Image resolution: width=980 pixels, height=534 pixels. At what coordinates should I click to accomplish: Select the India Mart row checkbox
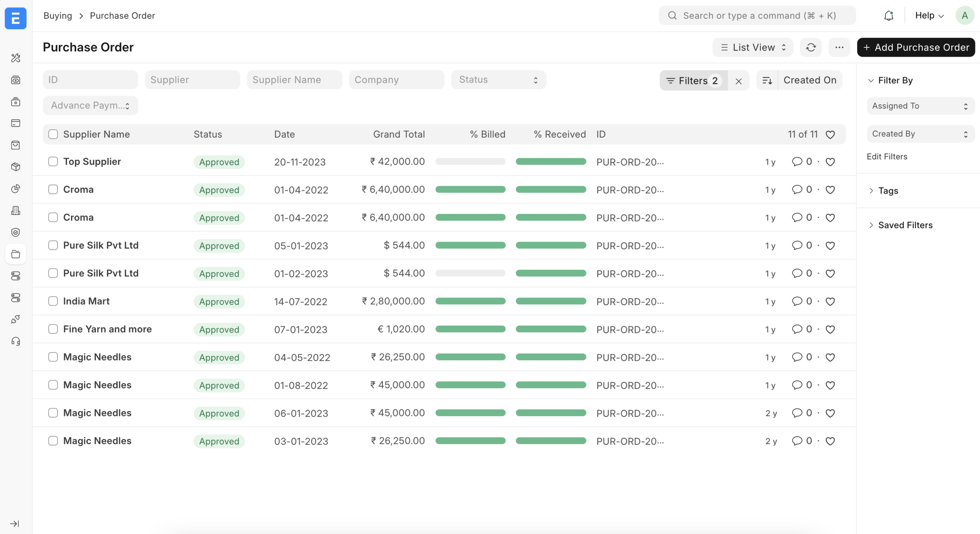click(x=53, y=301)
